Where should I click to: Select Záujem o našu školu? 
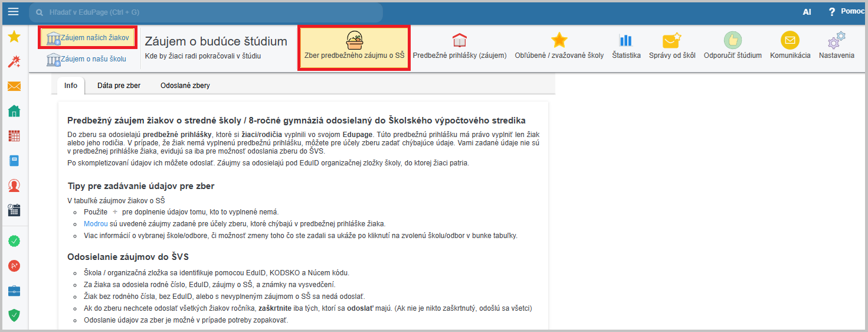[87, 59]
